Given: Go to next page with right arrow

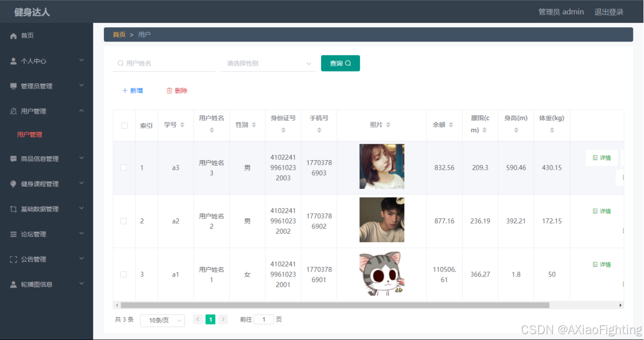Looking at the screenshot, I should tap(223, 319).
